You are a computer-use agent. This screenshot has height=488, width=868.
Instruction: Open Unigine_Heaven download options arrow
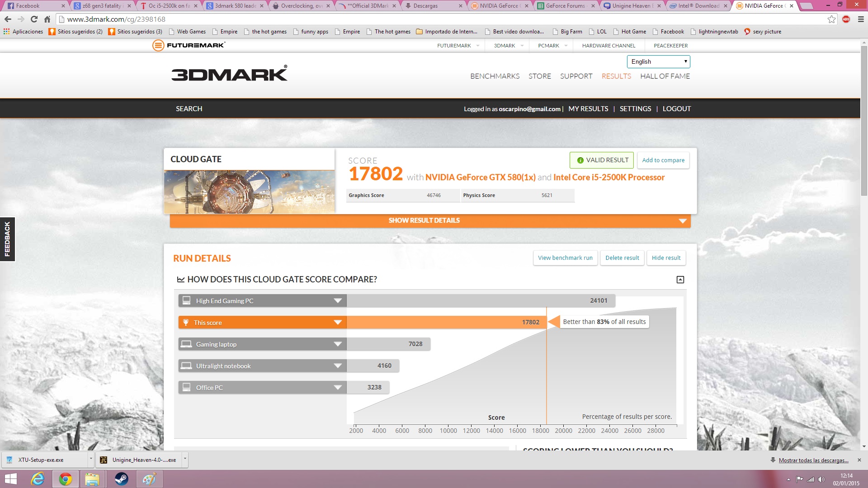[x=184, y=459]
